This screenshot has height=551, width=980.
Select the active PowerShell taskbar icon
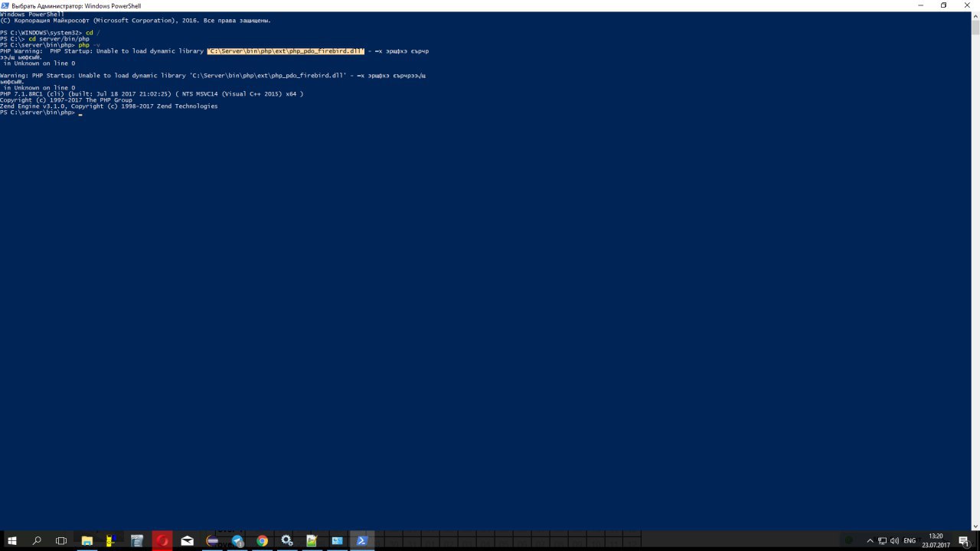362,541
